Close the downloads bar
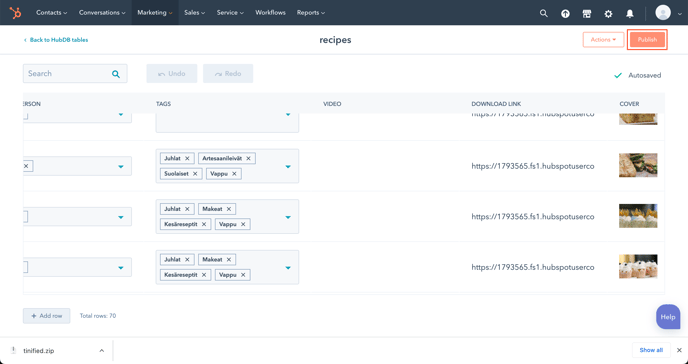 pos(679,350)
